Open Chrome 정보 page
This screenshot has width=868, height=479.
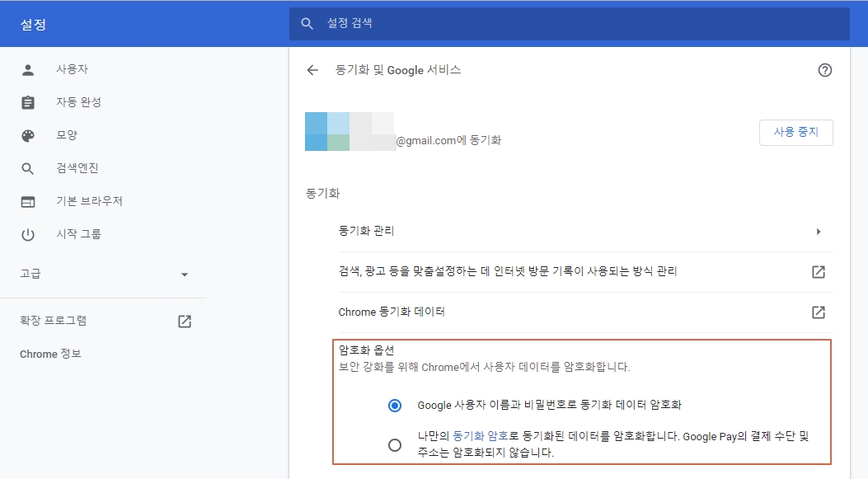50,354
